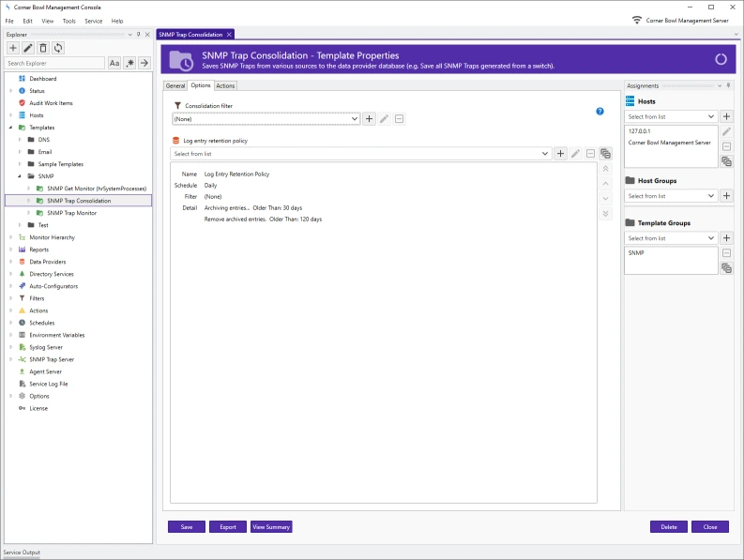Toggle the wildcard search option in Explorer
This screenshot has height=560, width=744.
coord(129,63)
